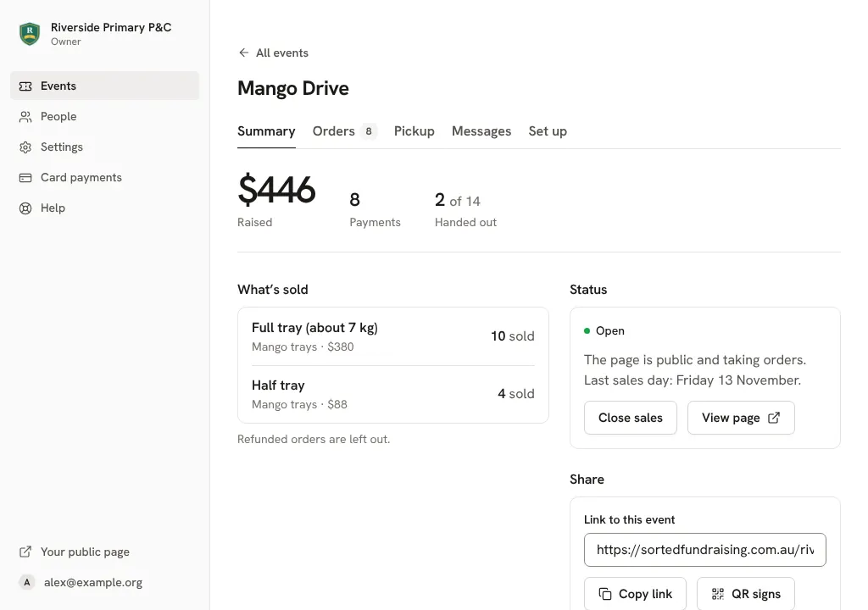Click 'Last sales day: Friday 13 November.' text

[x=693, y=380]
